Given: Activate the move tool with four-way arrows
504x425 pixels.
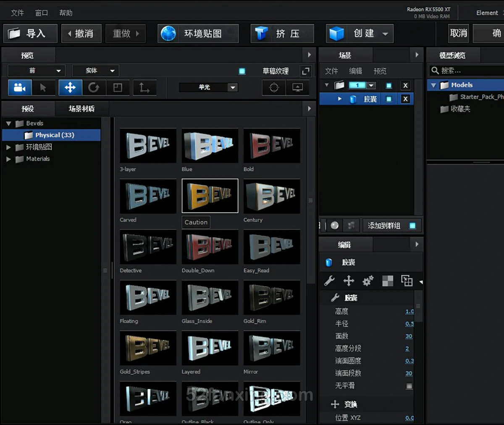Looking at the screenshot, I should tap(70, 87).
